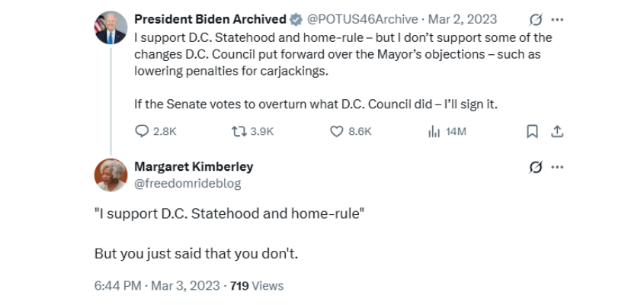Click Grok icon on Margaret Kimberley's tweet
The width and height of the screenshot is (644, 305).
(x=535, y=166)
